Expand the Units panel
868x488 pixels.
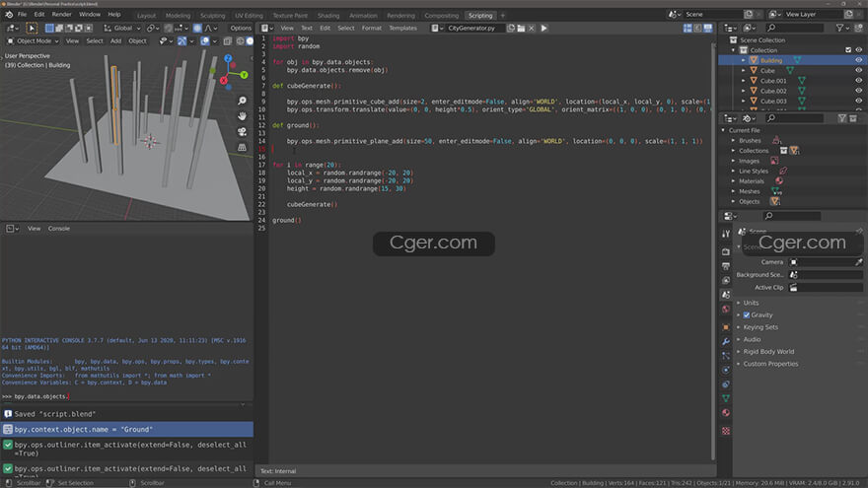point(751,303)
